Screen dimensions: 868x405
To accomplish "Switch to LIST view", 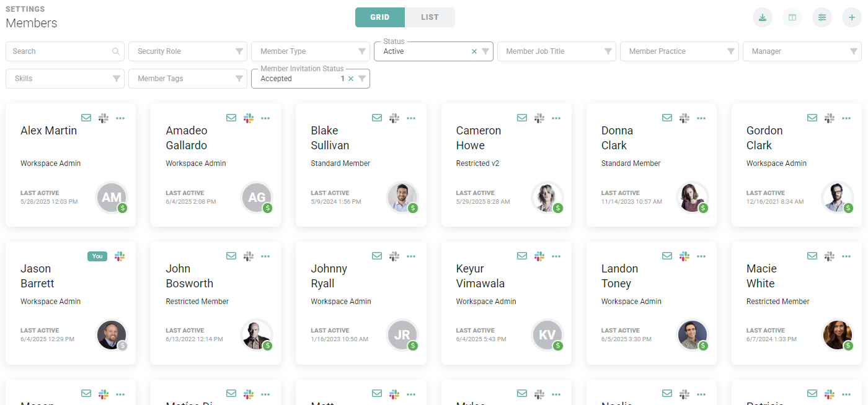I will coord(430,17).
